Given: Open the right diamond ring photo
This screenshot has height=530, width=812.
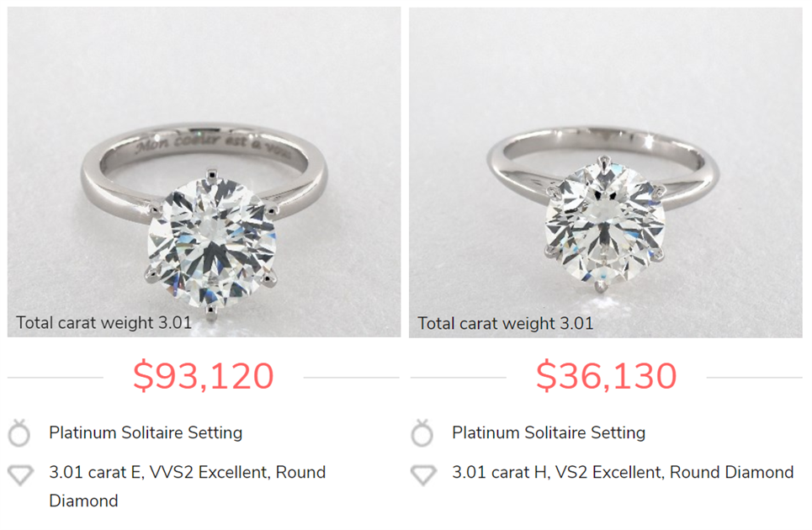Looking at the screenshot, I should (606, 172).
